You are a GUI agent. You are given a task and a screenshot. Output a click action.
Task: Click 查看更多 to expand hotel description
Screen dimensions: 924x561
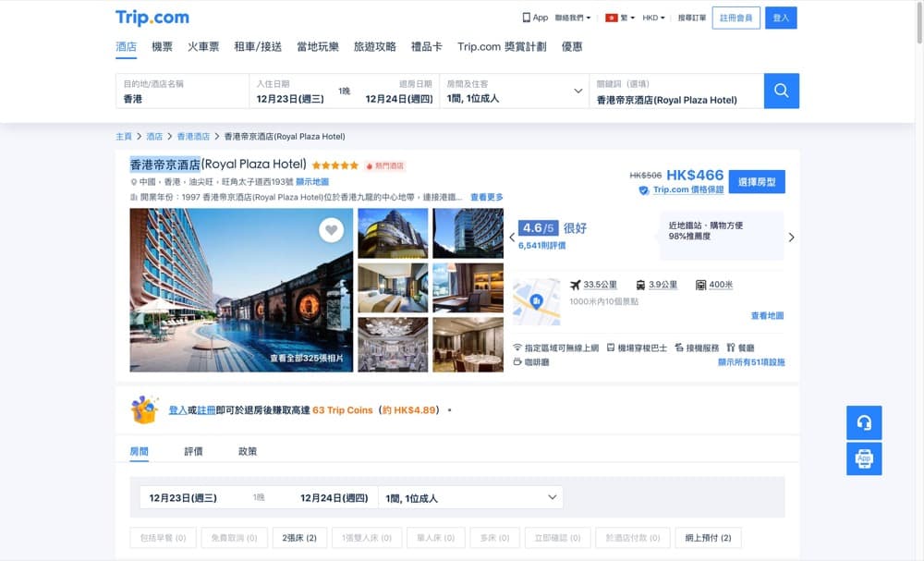[487, 198]
